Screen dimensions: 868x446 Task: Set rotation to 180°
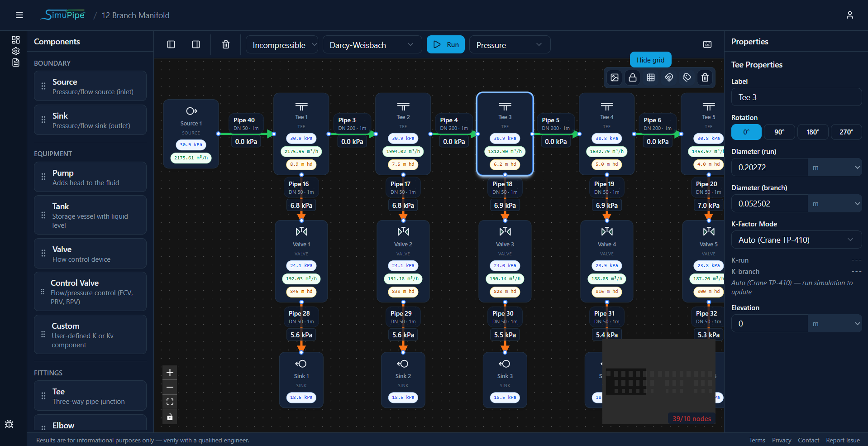(x=813, y=132)
